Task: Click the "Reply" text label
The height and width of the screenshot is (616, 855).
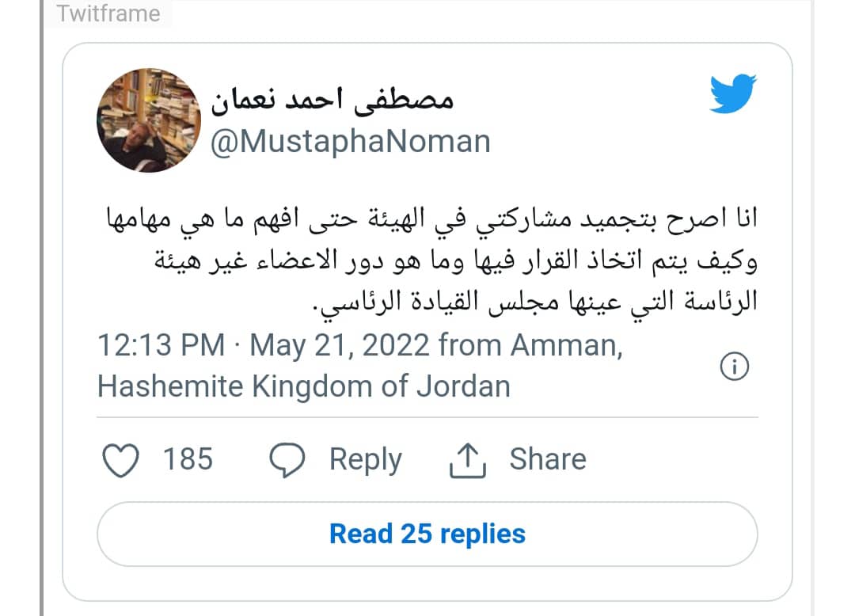Action: tap(366, 460)
